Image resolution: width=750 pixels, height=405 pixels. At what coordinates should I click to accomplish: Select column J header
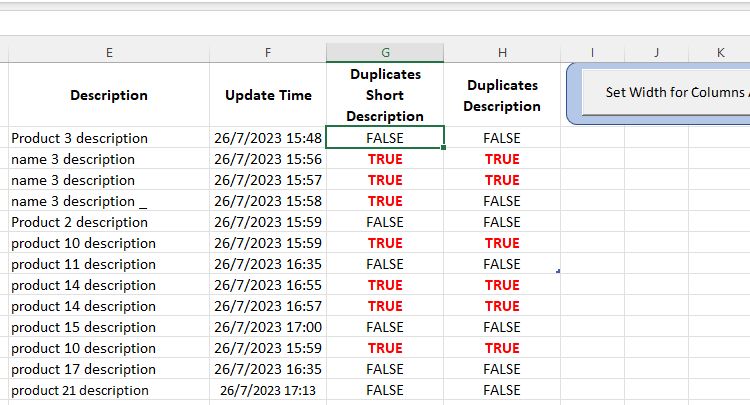[657, 53]
